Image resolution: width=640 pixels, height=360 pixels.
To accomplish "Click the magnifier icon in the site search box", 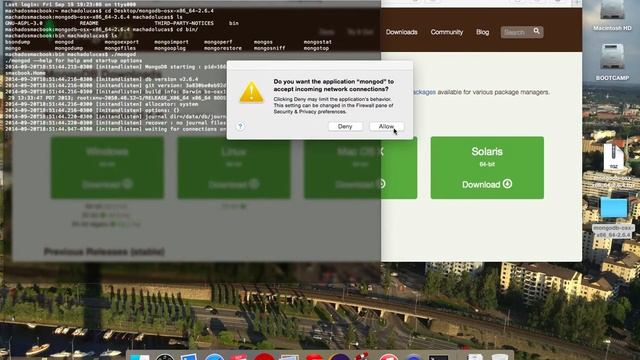I will click(536, 31).
